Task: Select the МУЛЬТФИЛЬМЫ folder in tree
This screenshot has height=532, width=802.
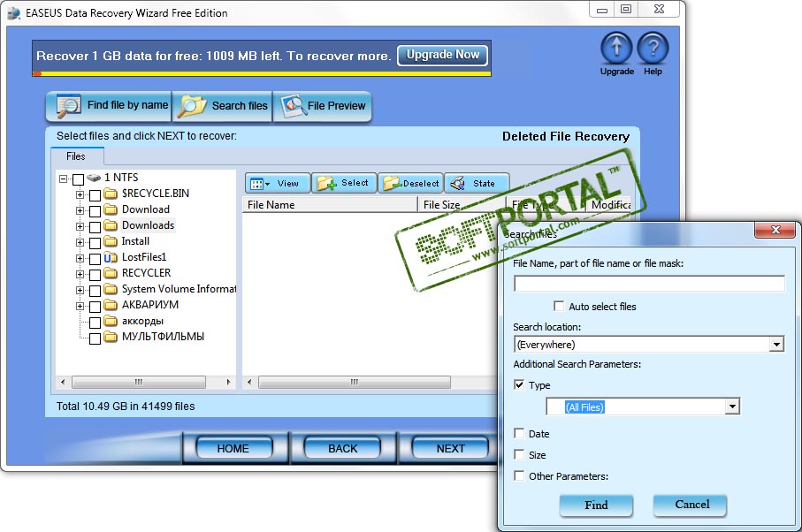Action: (x=163, y=337)
